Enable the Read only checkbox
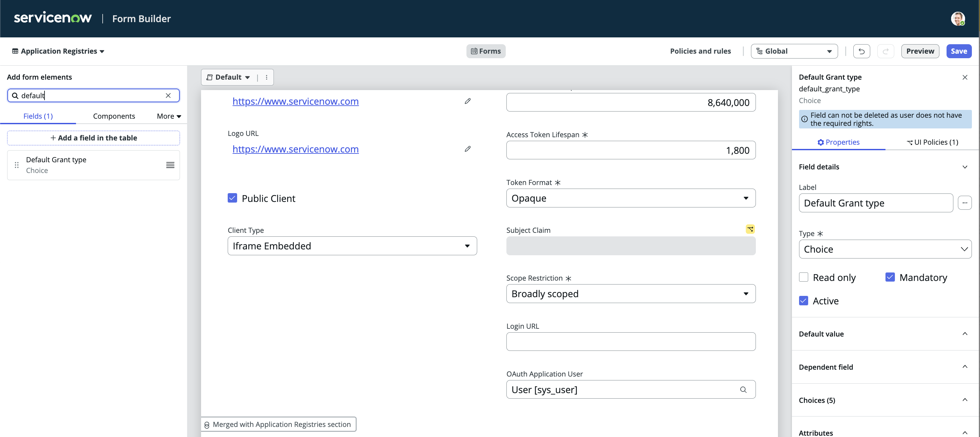Viewport: 980px width, 437px height. [804, 277]
